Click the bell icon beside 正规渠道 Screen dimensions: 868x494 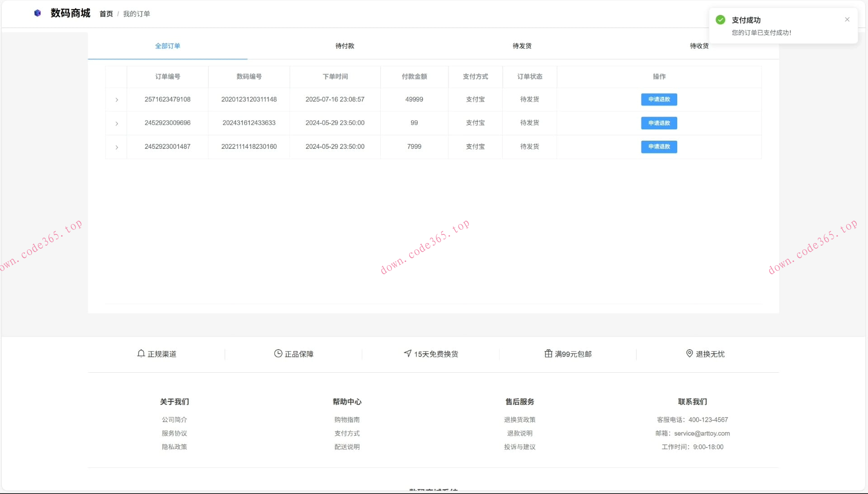(x=141, y=354)
